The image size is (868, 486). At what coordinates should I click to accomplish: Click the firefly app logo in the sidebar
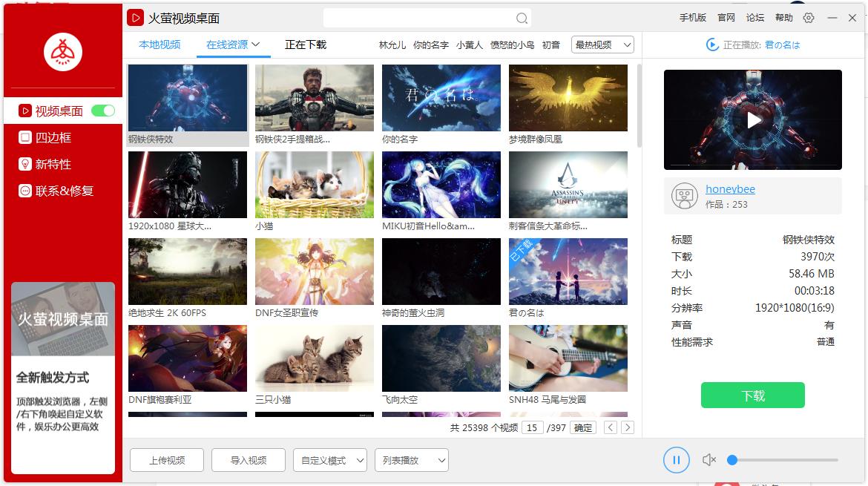tap(62, 52)
